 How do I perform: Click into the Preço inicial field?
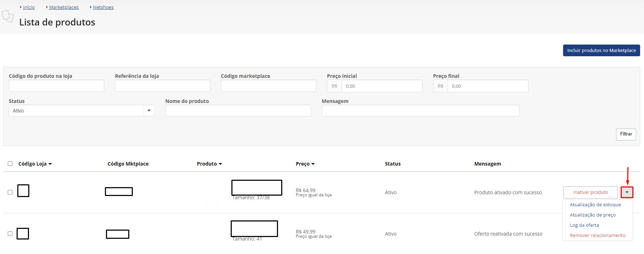click(x=382, y=86)
